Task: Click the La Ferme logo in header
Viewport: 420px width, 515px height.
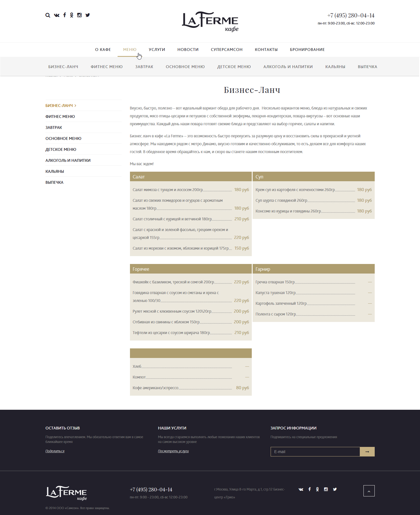Action: (210, 21)
